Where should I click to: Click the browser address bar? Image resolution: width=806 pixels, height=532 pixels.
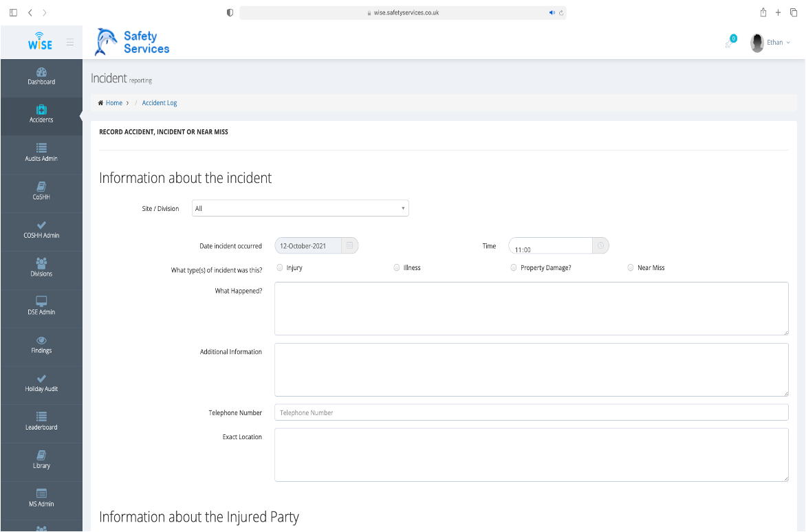click(403, 13)
